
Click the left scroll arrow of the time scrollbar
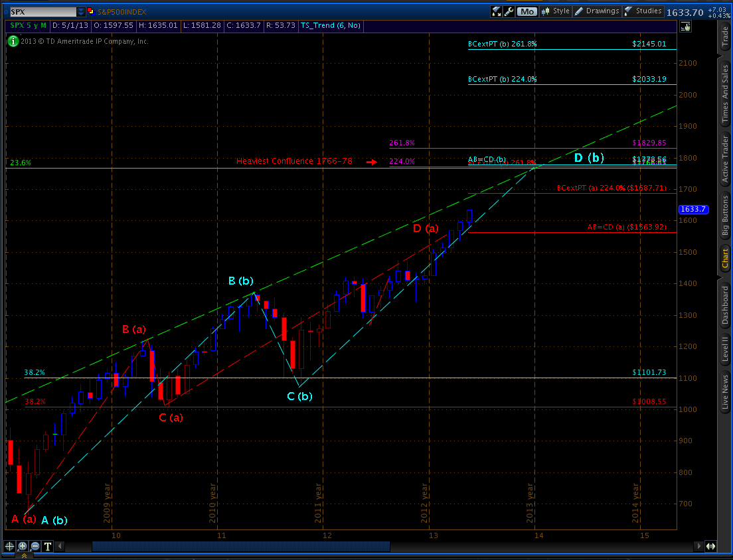(59, 546)
